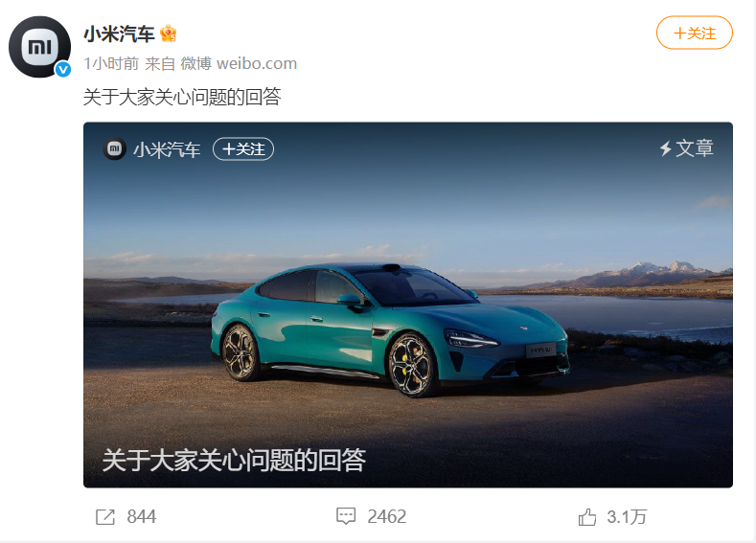Click the repost count 844
Viewport: 756px width, 543px height.
pyautogui.click(x=141, y=517)
